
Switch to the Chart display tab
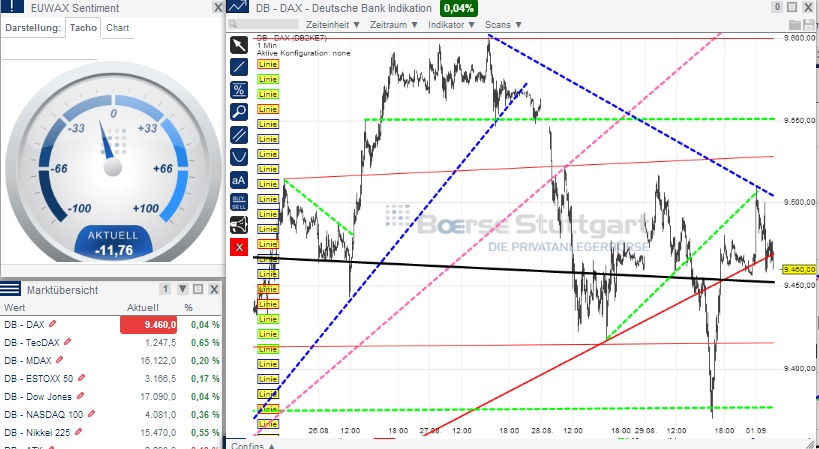118,28
